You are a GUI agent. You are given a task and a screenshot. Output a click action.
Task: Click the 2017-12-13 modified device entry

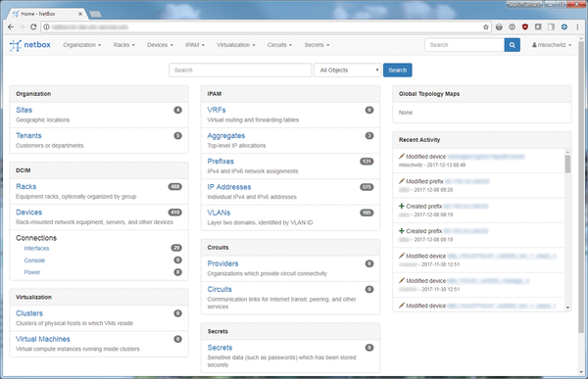pyautogui.click(x=479, y=161)
